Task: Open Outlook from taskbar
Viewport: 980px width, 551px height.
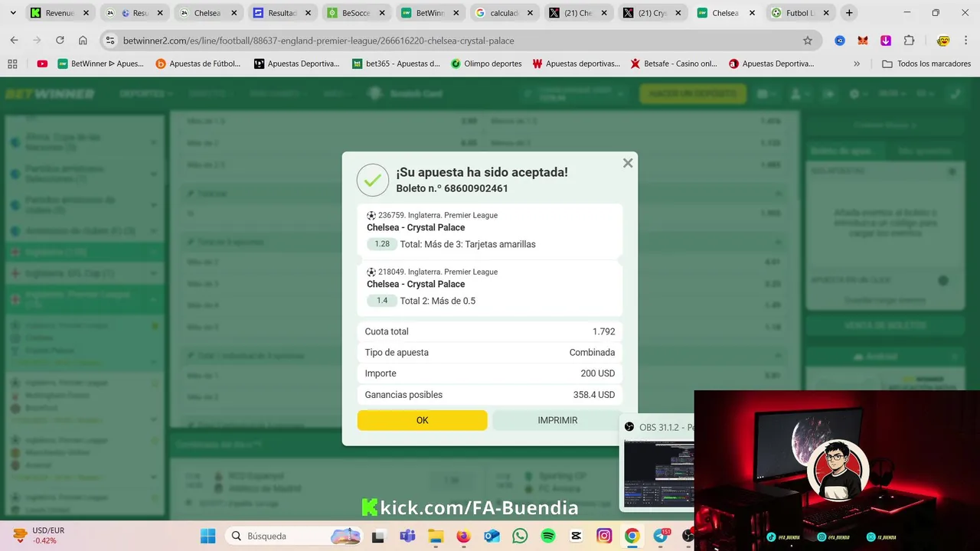Action: tap(492, 536)
